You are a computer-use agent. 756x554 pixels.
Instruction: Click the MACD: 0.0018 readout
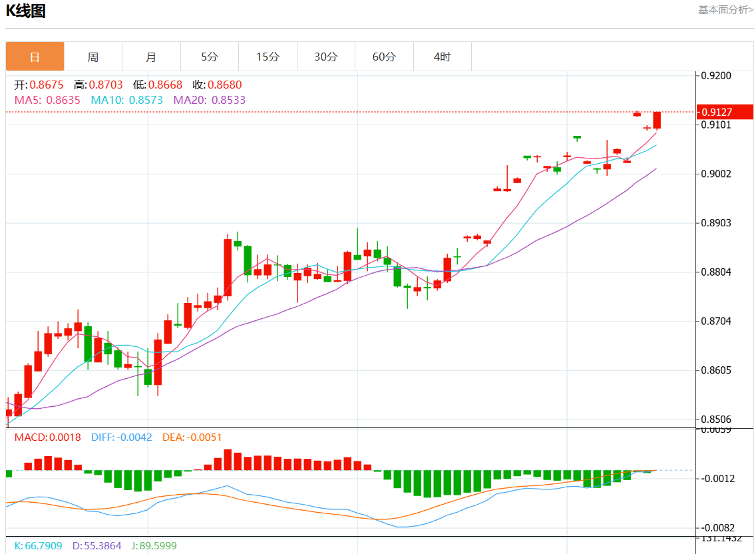[x=48, y=437]
